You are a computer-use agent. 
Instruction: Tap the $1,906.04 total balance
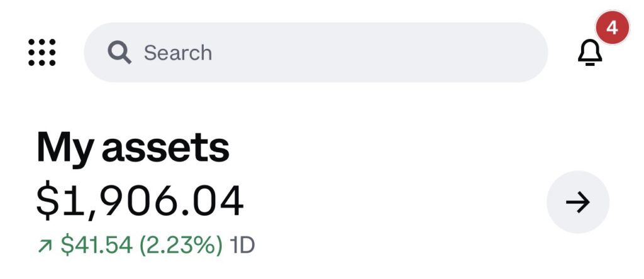[x=140, y=202]
